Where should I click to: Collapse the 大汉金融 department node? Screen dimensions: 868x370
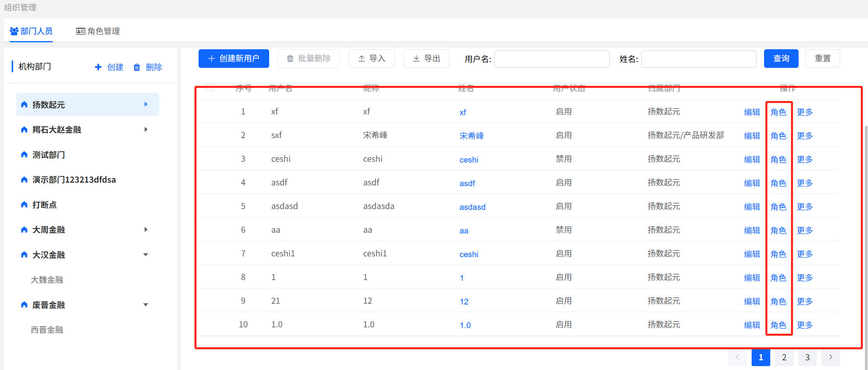point(146,254)
